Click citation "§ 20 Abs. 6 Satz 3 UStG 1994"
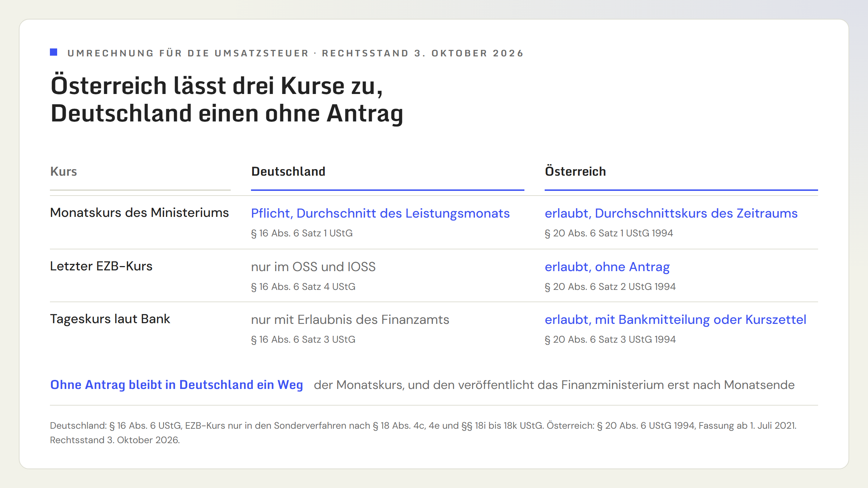868x488 pixels. [610, 339]
